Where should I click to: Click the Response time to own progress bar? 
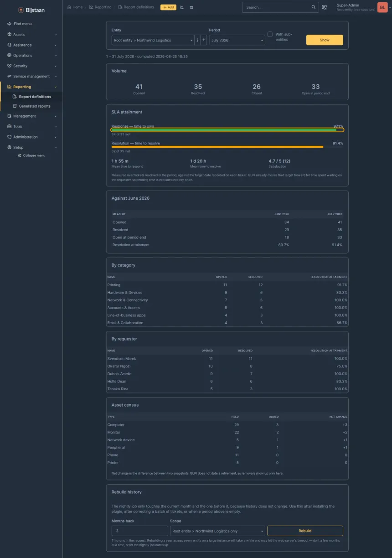click(227, 130)
